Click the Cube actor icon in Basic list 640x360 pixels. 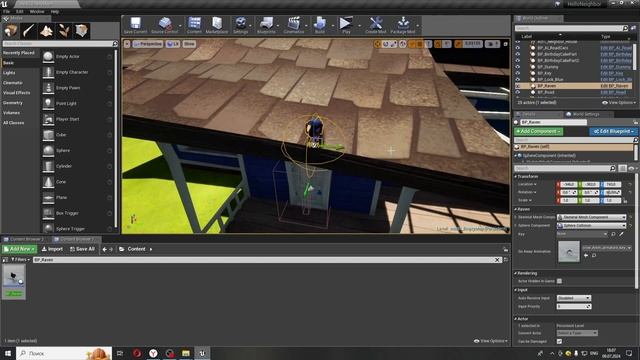point(48,135)
